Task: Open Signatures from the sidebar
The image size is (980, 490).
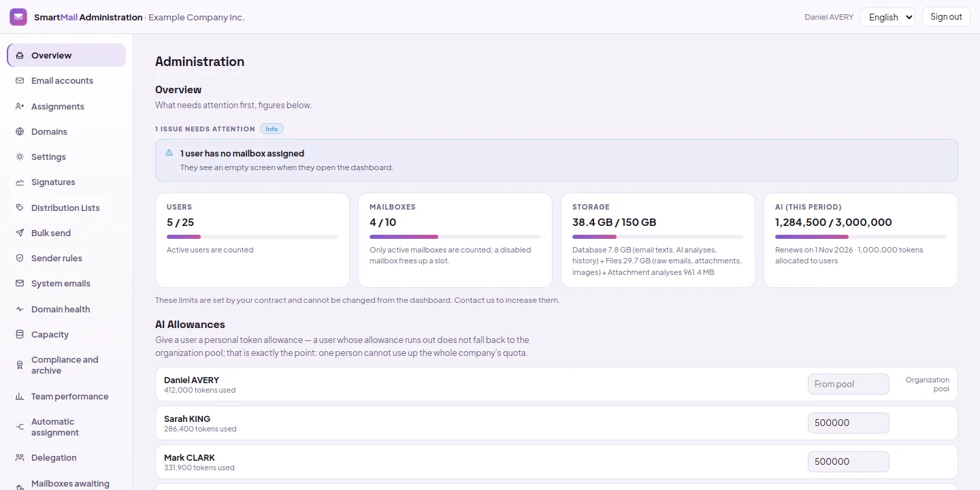Action: (67, 182)
